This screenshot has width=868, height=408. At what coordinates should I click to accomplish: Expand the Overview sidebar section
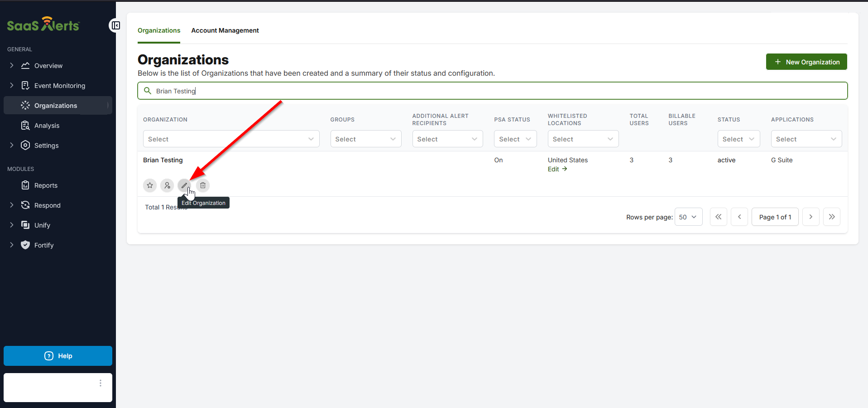pos(12,66)
